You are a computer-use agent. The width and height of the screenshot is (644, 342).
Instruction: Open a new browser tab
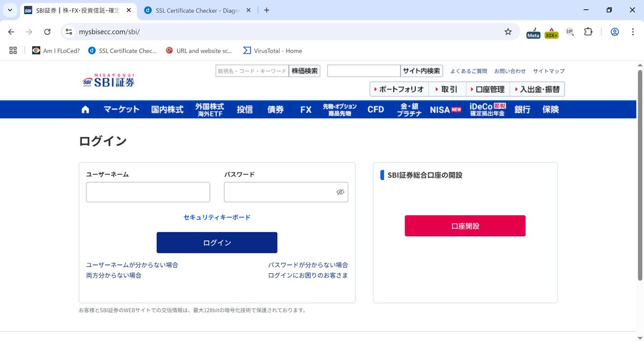pos(267,10)
